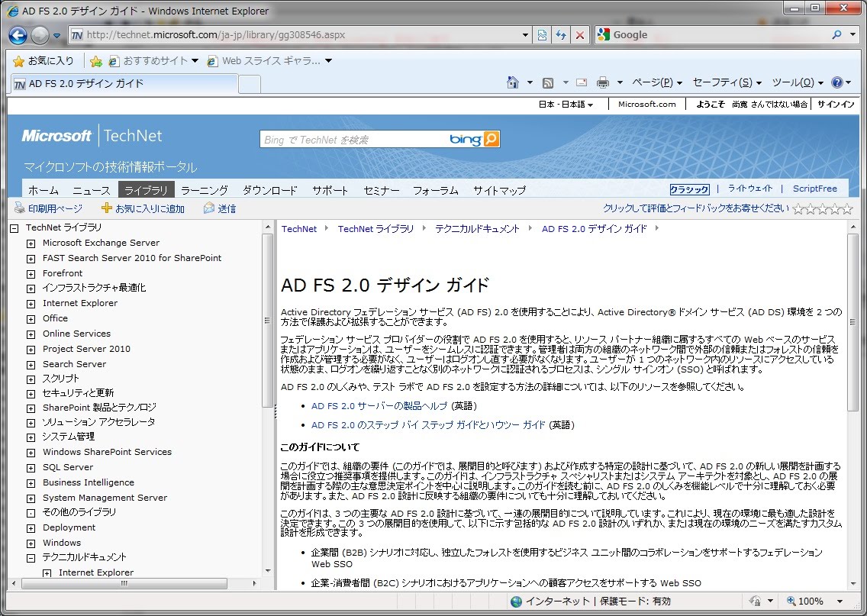Open a new browser tab
Screen dimensions: 867x616
click(250, 84)
